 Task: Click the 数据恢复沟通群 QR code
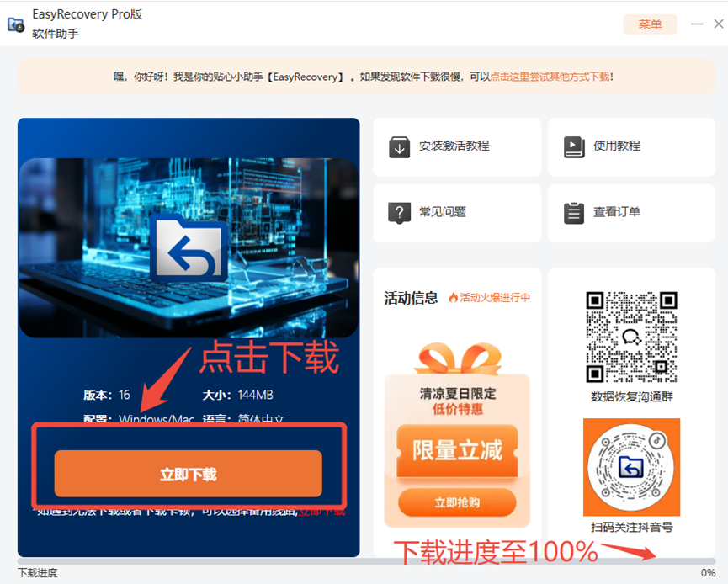[631, 337]
